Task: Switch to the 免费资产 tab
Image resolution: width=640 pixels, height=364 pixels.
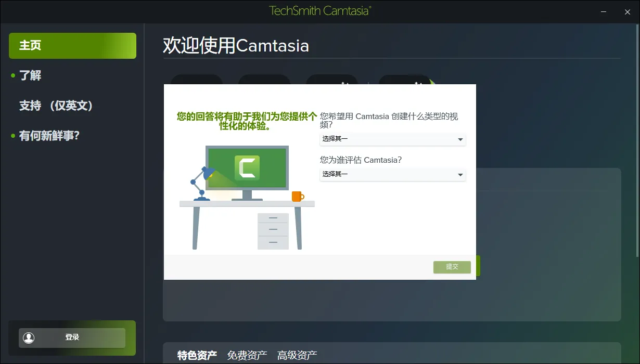Action: (247, 355)
